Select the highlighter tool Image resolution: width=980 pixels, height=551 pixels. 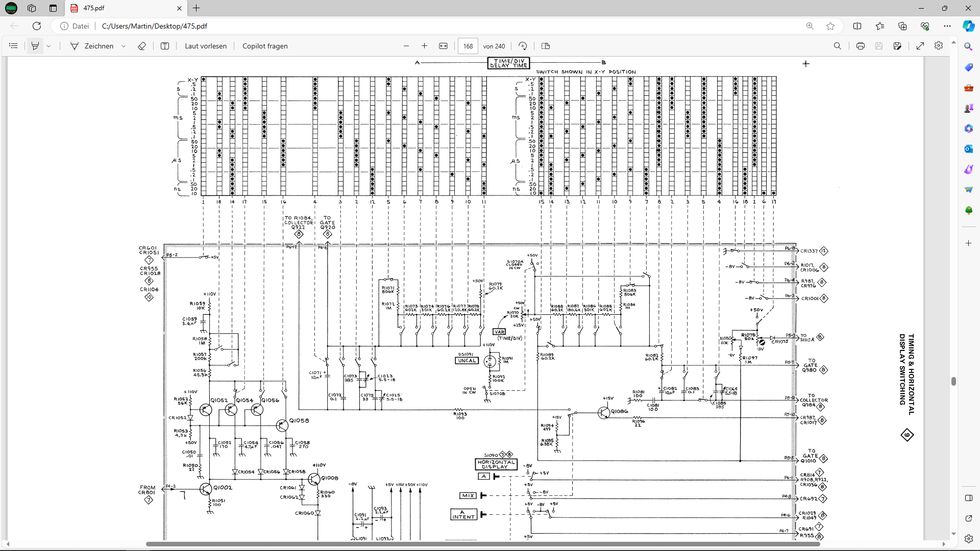coord(35,46)
